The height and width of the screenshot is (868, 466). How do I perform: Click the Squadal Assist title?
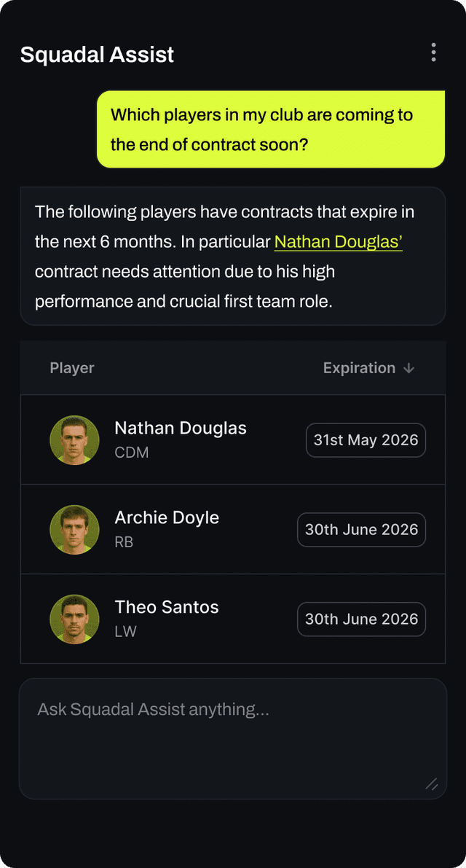(x=97, y=54)
